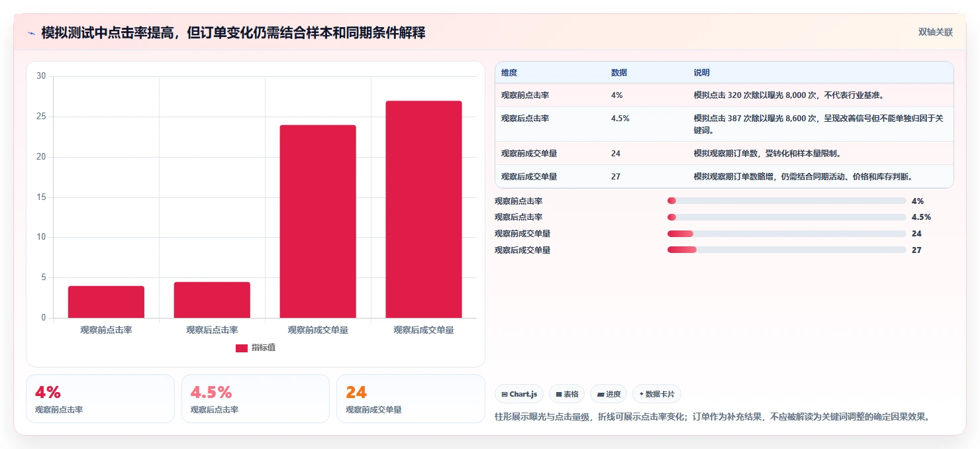Click the description starting 模拟点击 387 次
Screen dimensions: 980x449
(x=818, y=125)
